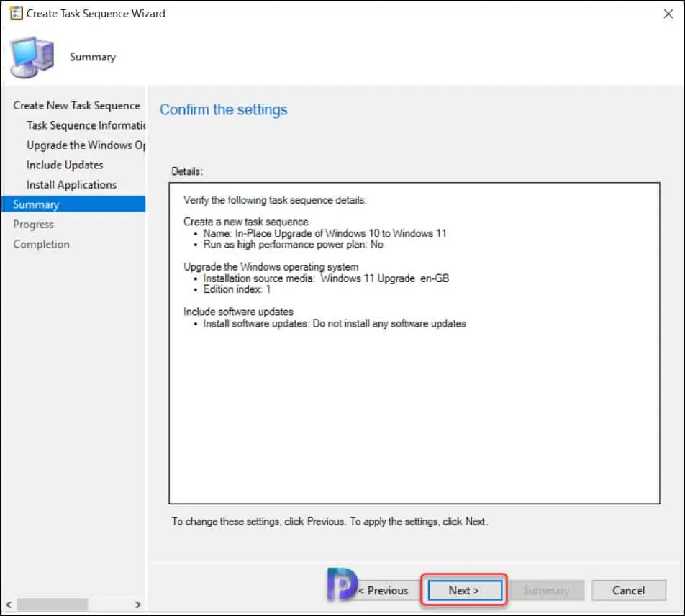This screenshot has height=616, width=685.
Task: Click the 'Edition index: 1' line
Action: pos(237,289)
